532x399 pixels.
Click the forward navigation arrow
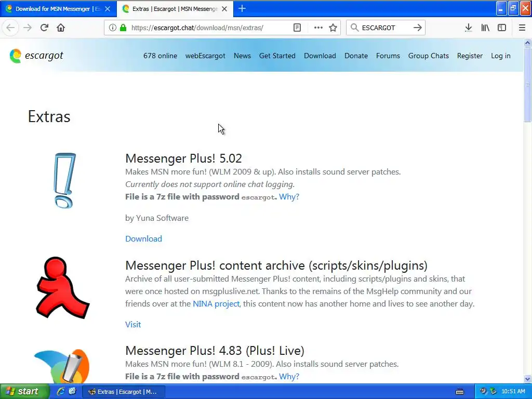coord(28,28)
